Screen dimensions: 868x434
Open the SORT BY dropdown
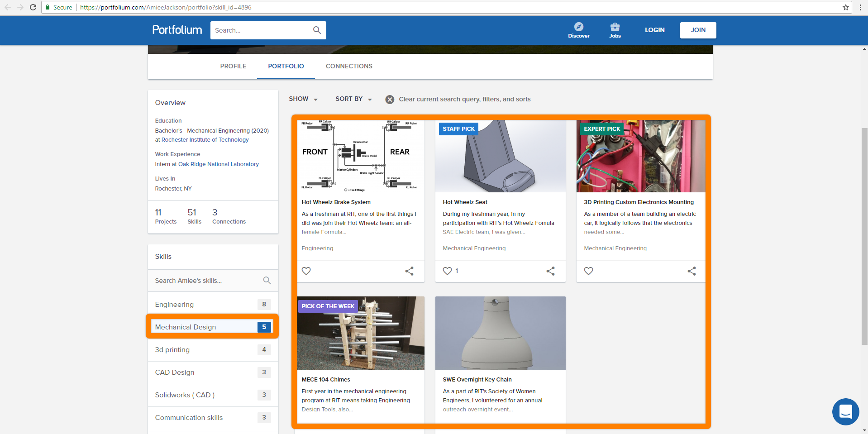click(x=353, y=99)
